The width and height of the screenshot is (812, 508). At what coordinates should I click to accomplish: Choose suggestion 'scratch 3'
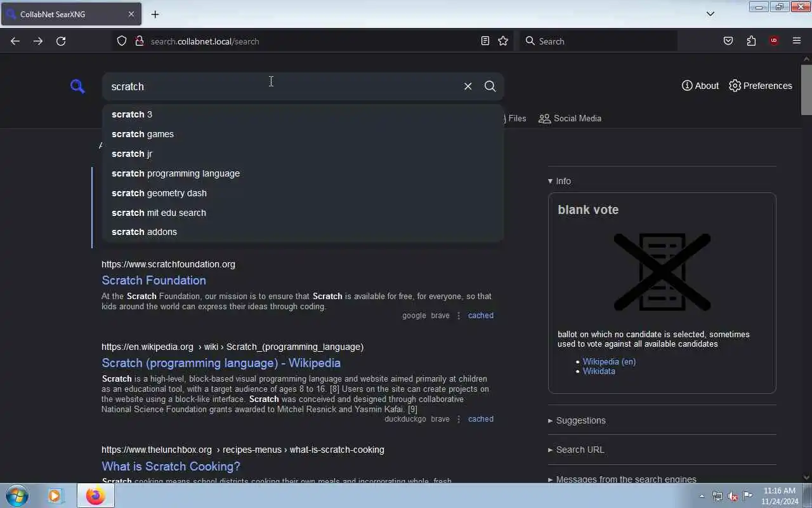click(x=303, y=114)
